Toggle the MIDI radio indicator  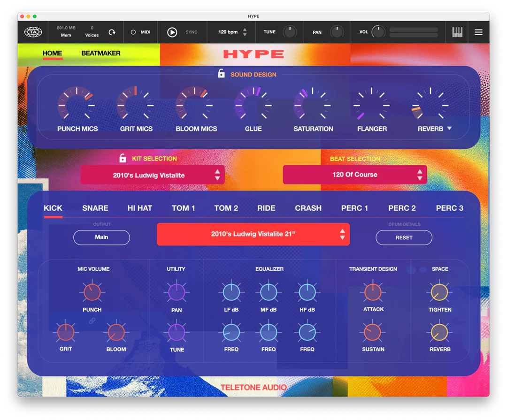(133, 32)
